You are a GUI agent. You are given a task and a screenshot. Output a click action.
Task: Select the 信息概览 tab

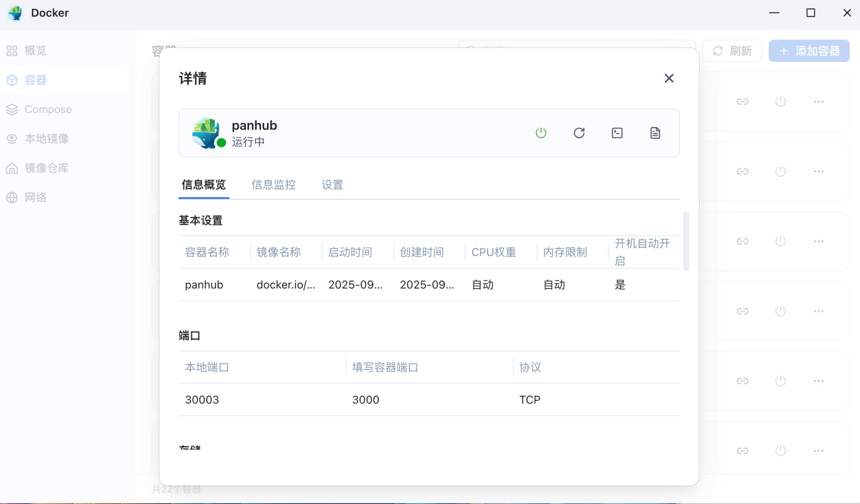click(203, 185)
